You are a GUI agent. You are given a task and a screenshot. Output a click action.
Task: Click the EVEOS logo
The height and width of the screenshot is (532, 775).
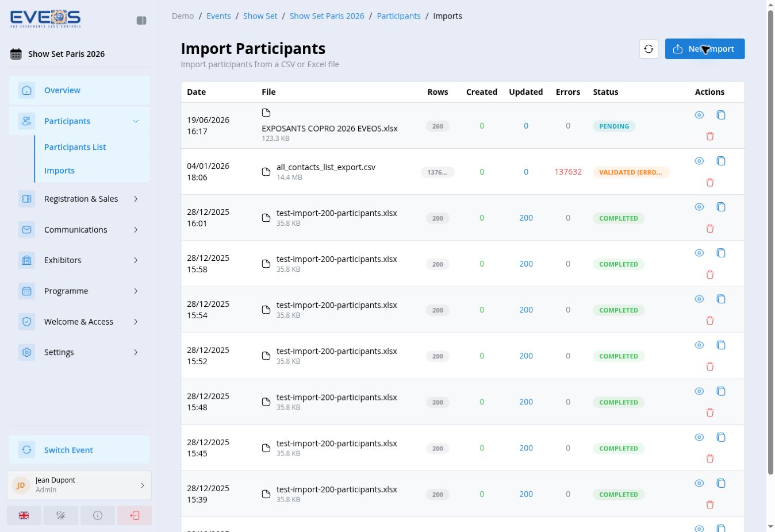coord(45,19)
